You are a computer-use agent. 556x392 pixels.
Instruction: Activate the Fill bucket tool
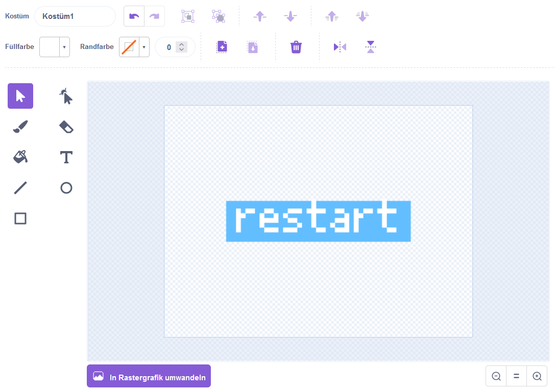tap(20, 157)
